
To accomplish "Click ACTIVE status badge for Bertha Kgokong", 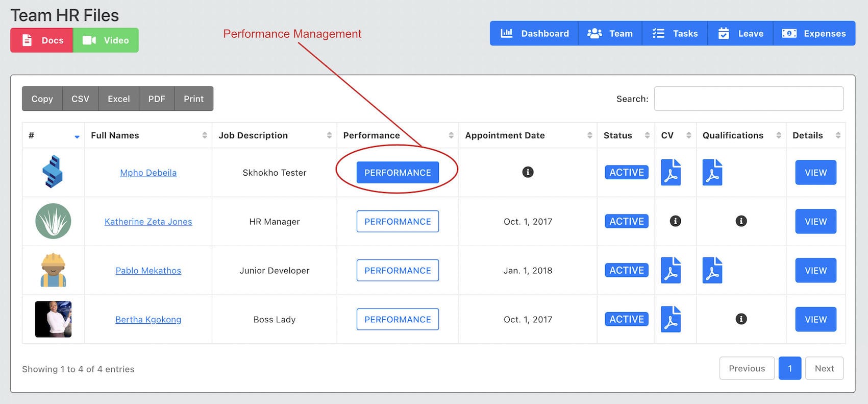I will coord(627,319).
